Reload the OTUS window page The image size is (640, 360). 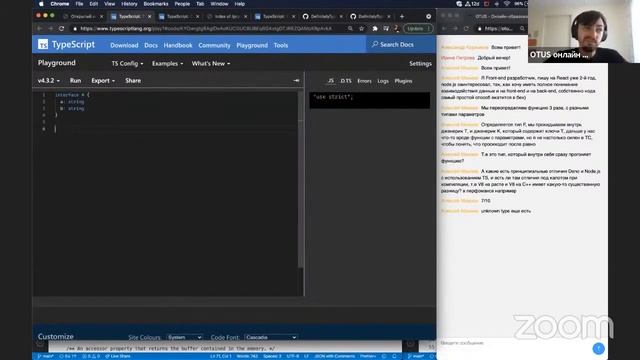click(466, 29)
